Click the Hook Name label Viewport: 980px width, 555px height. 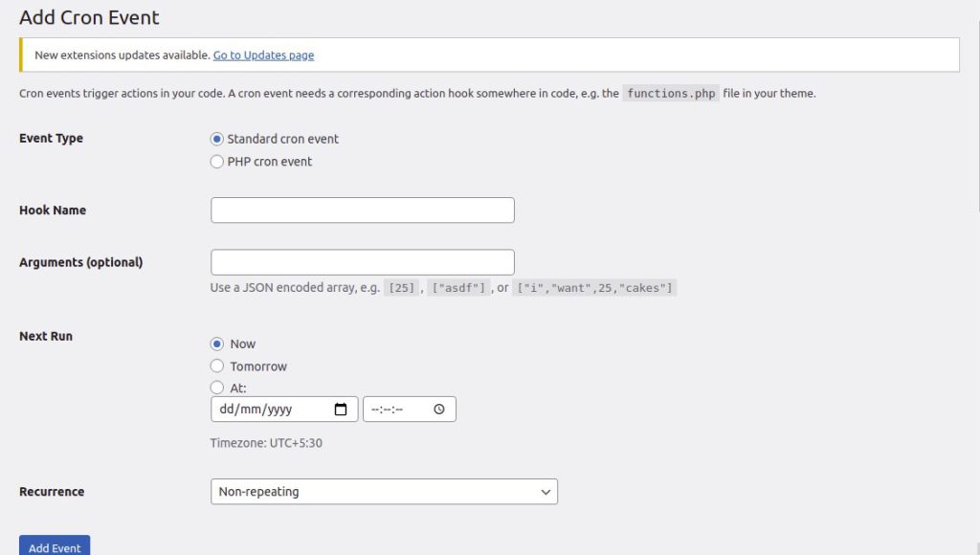click(53, 211)
